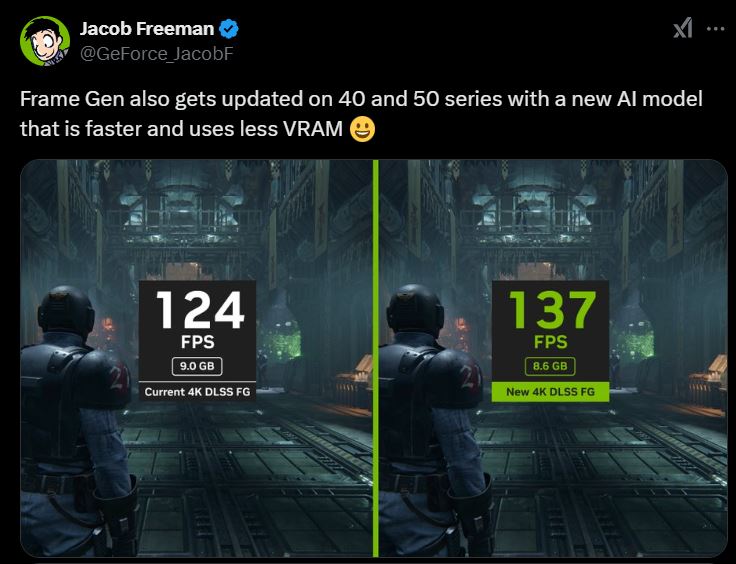Click the white 124 FPS number
The height and width of the screenshot is (564, 736).
click(196, 309)
